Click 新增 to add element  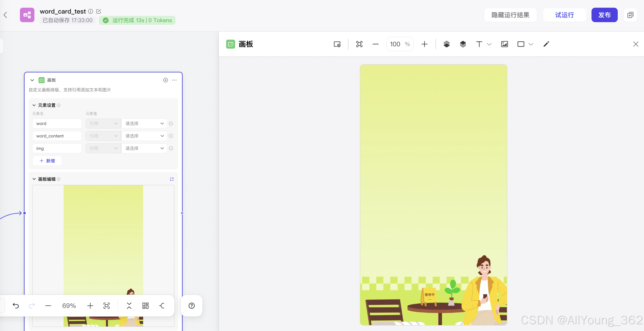click(x=47, y=161)
